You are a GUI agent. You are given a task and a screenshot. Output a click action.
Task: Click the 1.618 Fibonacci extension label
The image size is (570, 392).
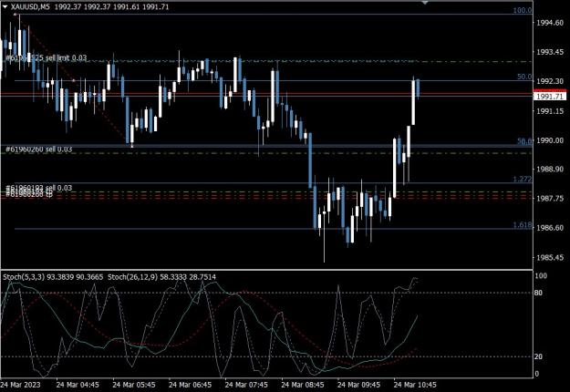[x=523, y=225]
